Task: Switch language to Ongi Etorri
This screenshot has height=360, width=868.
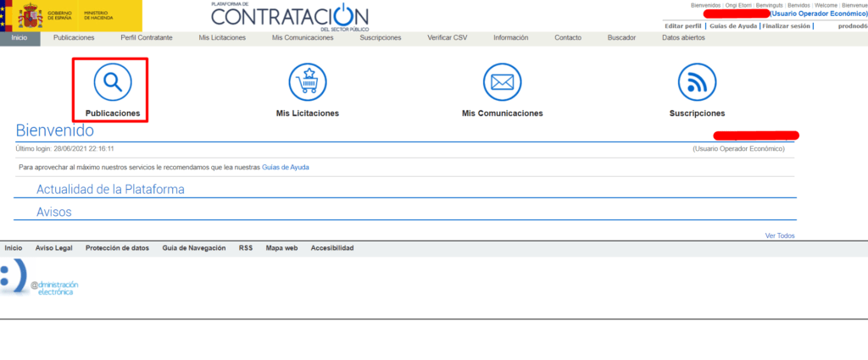Action: point(738,5)
